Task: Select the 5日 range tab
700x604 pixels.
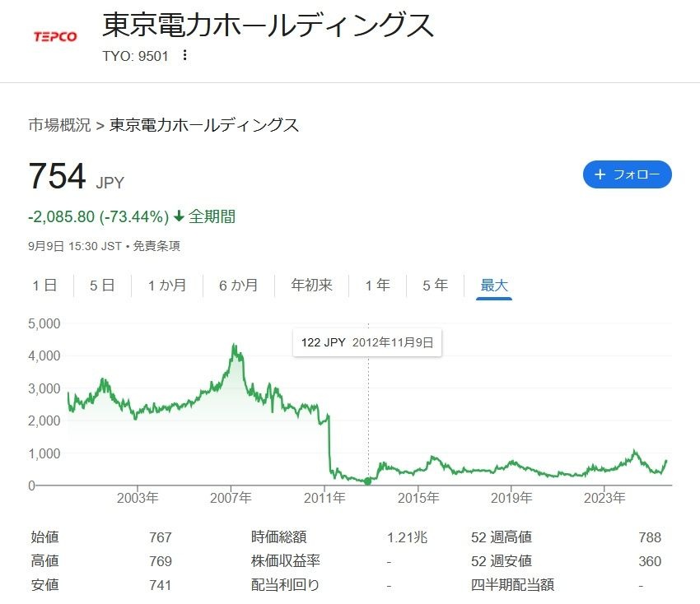Action: coord(102,285)
